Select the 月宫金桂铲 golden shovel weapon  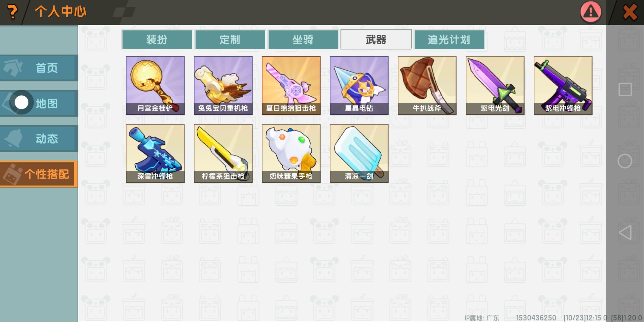pyautogui.click(x=155, y=86)
